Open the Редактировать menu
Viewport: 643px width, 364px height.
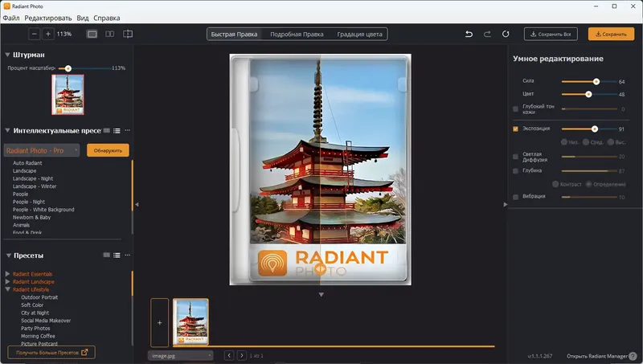pyautogui.click(x=47, y=17)
